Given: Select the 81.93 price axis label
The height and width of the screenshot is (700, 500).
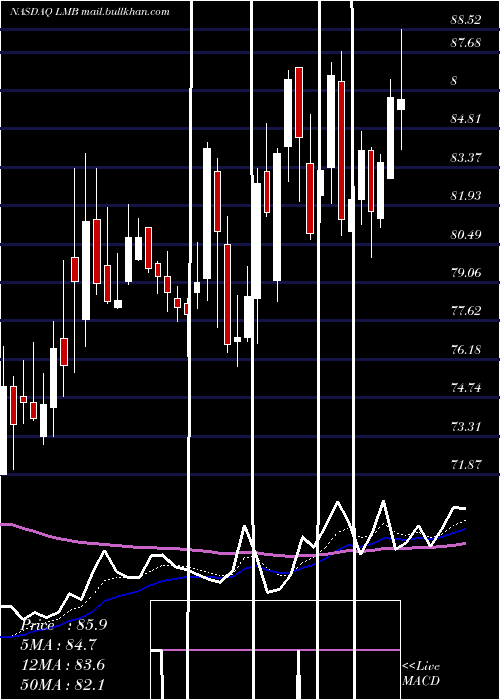Looking at the screenshot, I should pos(466,196).
